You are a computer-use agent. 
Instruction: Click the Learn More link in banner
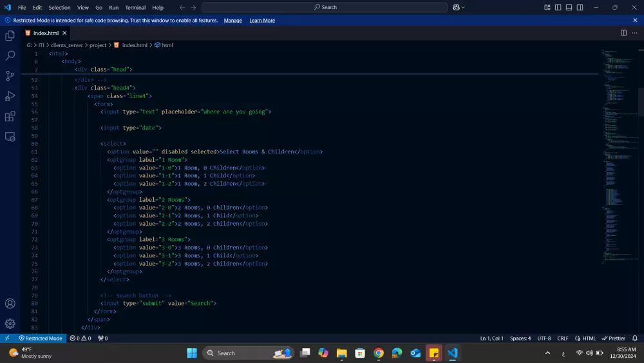pos(262,21)
